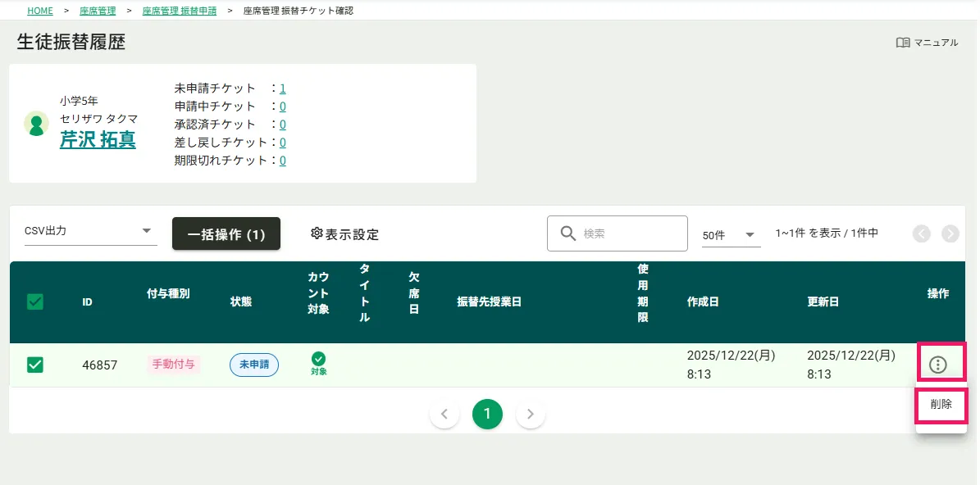Select 削除 from the row menu
This screenshot has height=485, width=980.
click(941, 405)
